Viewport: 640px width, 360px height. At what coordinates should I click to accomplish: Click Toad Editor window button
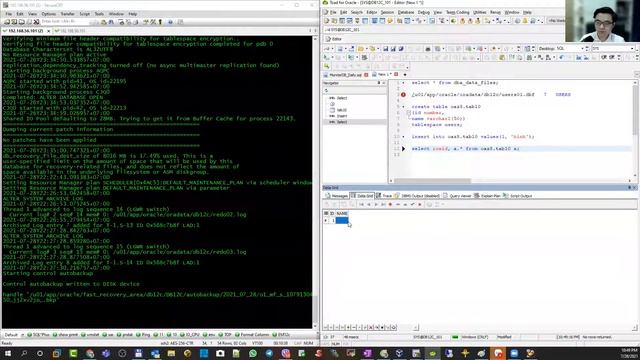[x=333, y=39]
